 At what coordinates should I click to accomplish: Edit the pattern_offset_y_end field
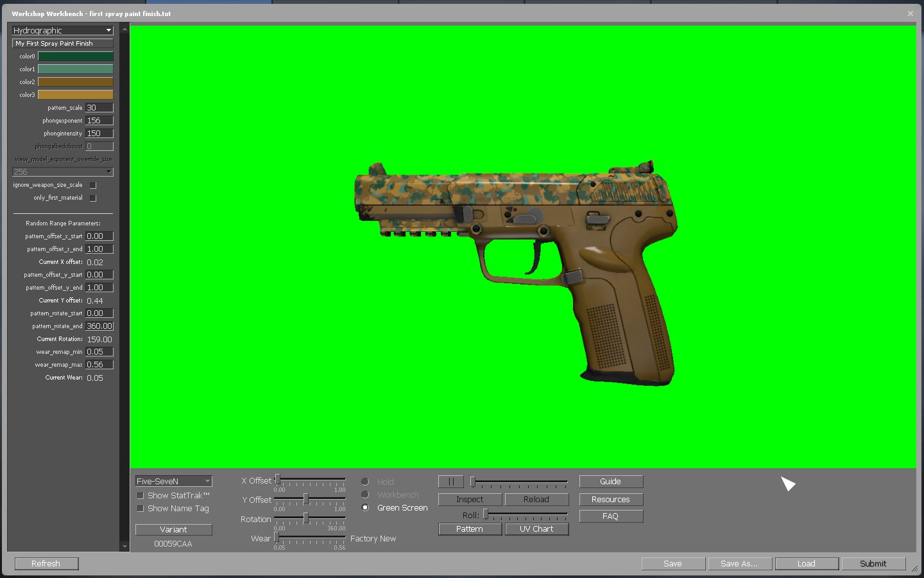point(99,287)
